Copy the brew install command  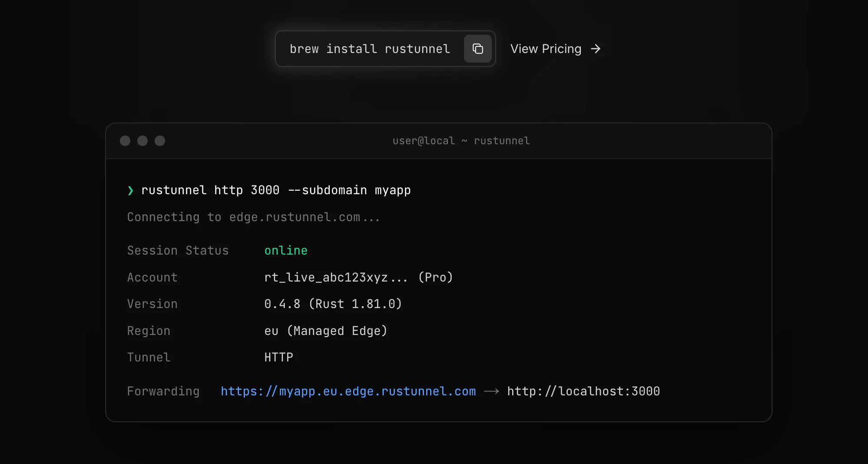pyautogui.click(x=477, y=49)
